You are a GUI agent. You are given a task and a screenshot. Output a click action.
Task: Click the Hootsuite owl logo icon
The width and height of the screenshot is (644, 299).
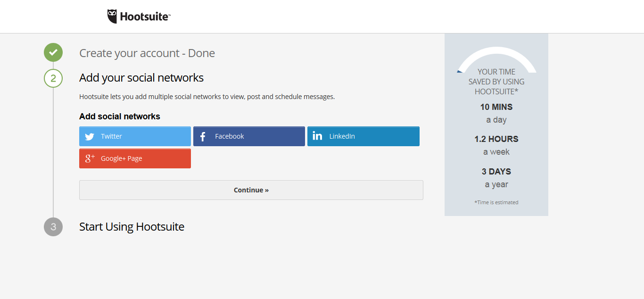[x=112, y=17]
